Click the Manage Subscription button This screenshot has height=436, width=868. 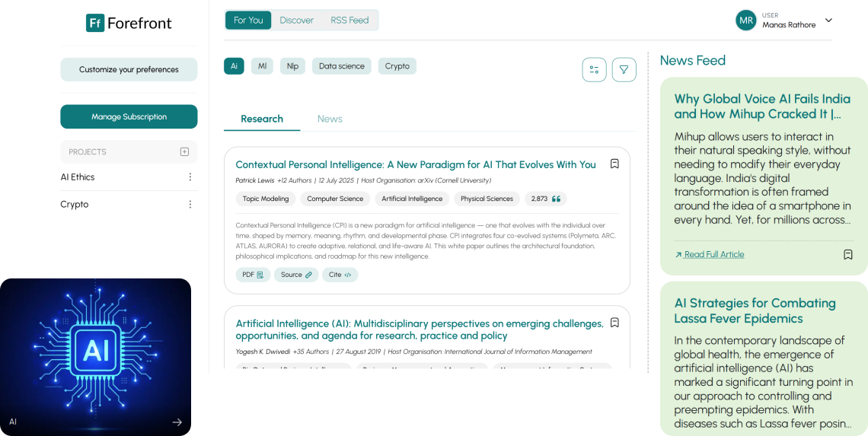[x=129, y=116]
